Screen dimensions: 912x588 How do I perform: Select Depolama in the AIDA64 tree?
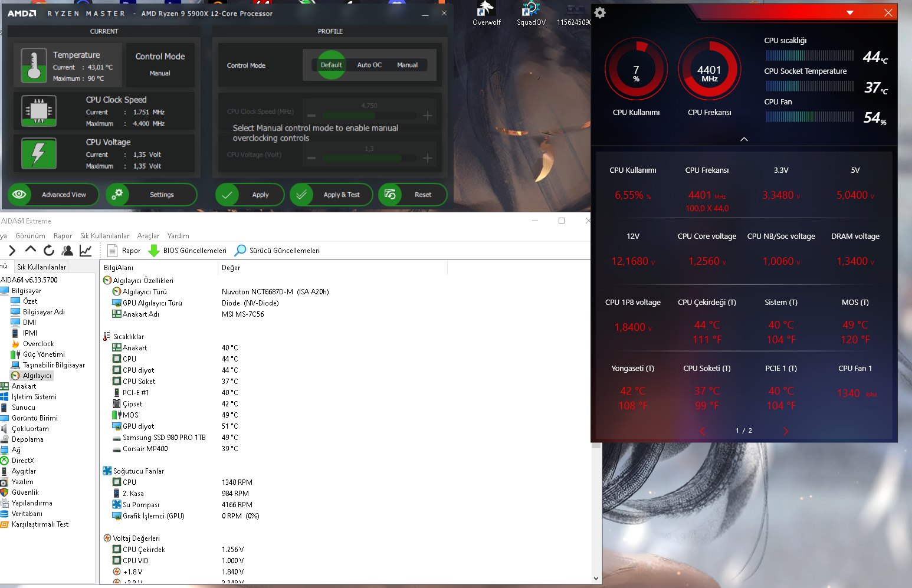click(x=28, y=439)
